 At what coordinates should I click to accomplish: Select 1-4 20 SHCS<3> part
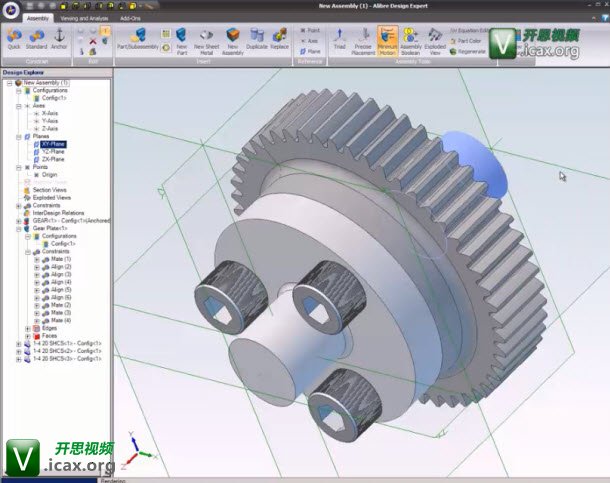[67, 359]
